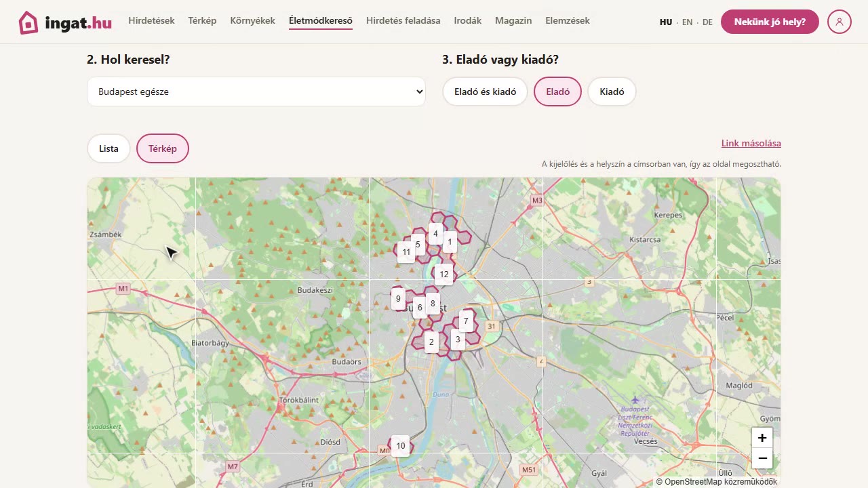Choose the 'Eladó és kiadó' option
This screenshot has height=488, width=868.
point(486,91)
